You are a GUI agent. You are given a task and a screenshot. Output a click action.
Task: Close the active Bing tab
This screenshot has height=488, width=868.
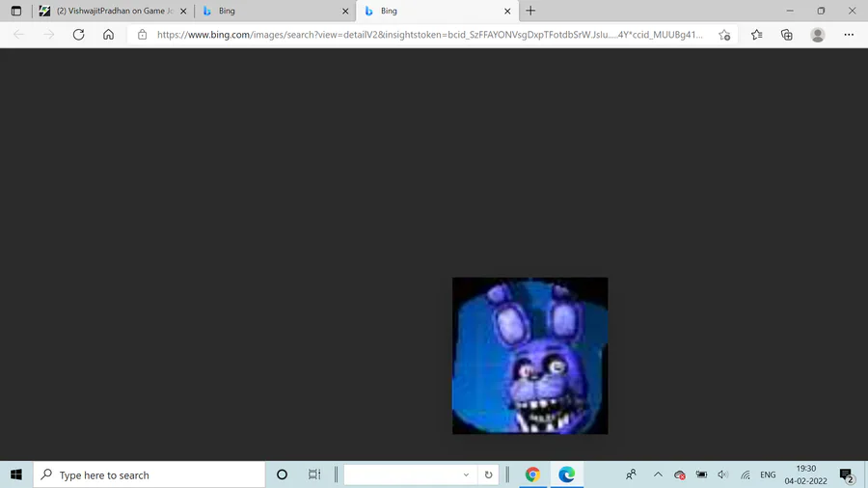coord(507,11)
